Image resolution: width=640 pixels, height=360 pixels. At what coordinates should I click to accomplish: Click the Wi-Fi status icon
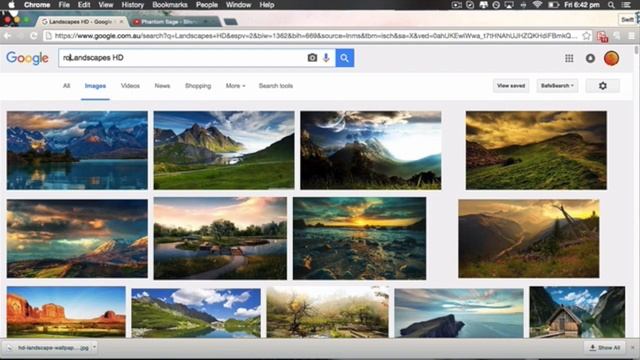click(537, 5)
